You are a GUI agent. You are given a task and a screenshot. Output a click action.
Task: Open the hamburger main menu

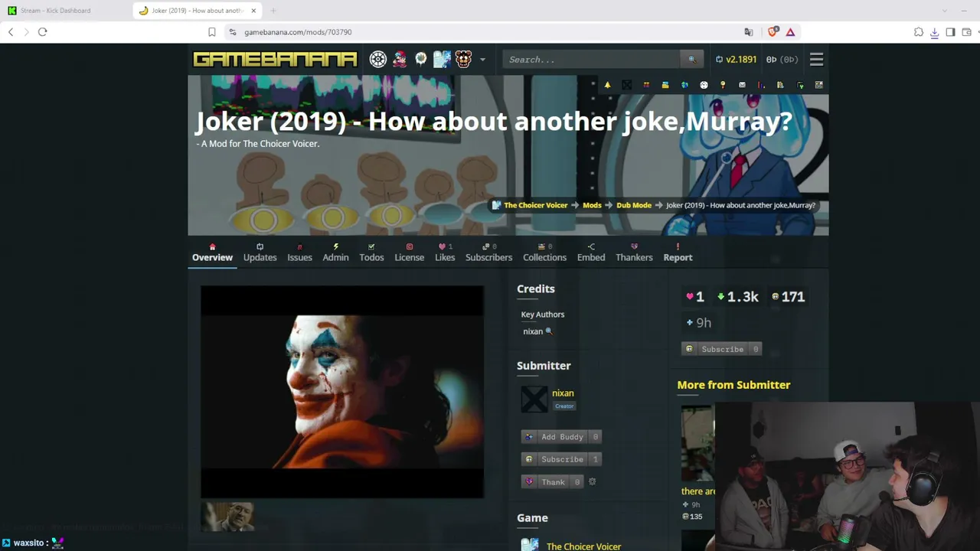[816, 60]
